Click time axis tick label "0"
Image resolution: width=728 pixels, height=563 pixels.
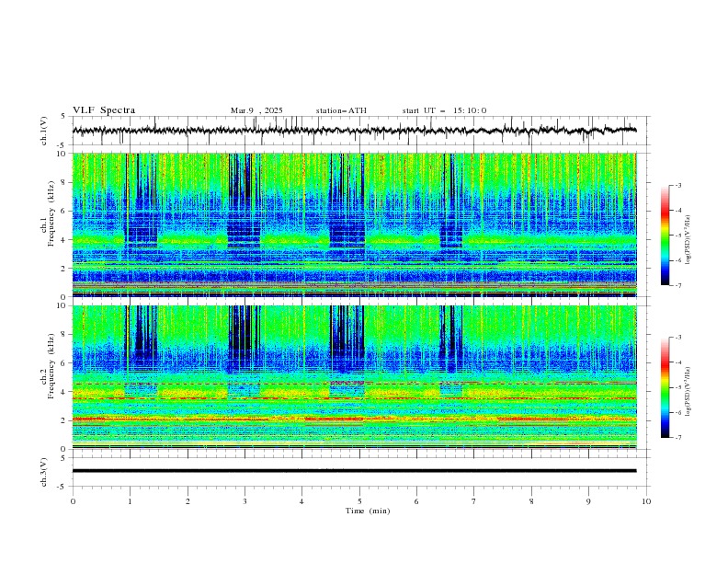73,501
